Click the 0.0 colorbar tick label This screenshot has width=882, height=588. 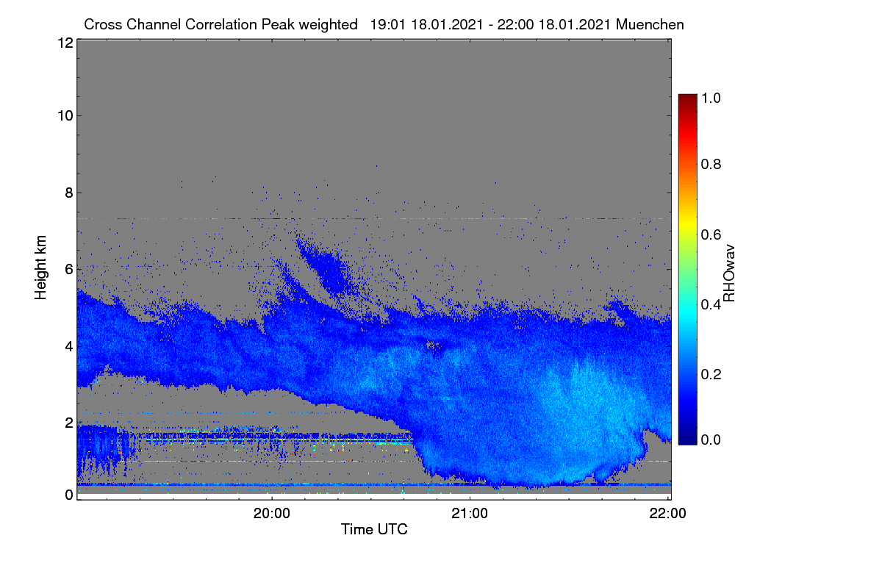tap(711, 440)
